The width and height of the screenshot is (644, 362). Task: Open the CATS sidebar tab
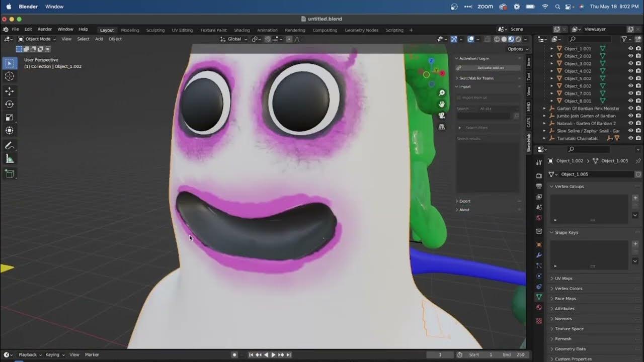click(x=529, y=122)
